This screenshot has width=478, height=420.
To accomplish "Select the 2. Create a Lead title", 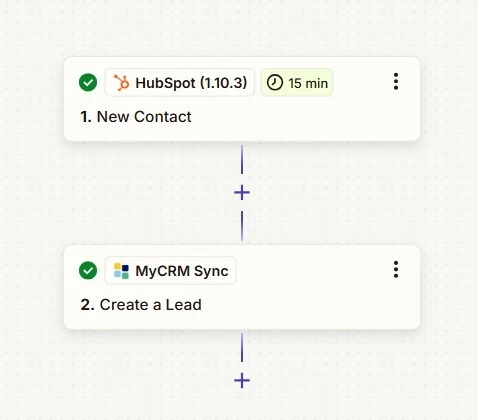I will 141,305.
